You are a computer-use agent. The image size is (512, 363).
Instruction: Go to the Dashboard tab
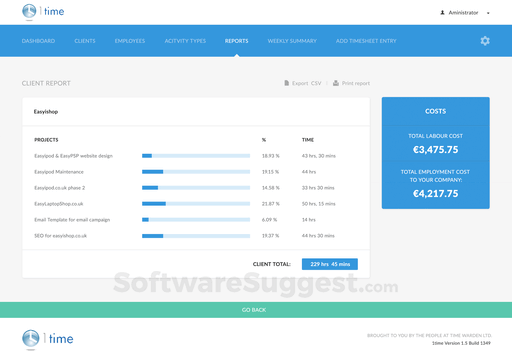[38, 41]
